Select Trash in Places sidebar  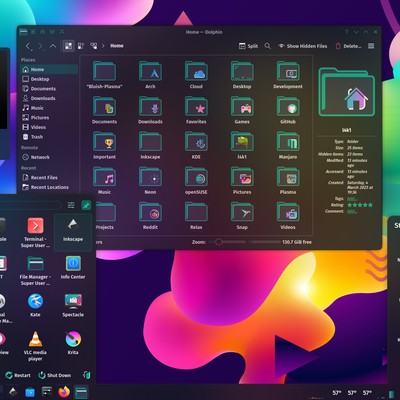[49, 137]
